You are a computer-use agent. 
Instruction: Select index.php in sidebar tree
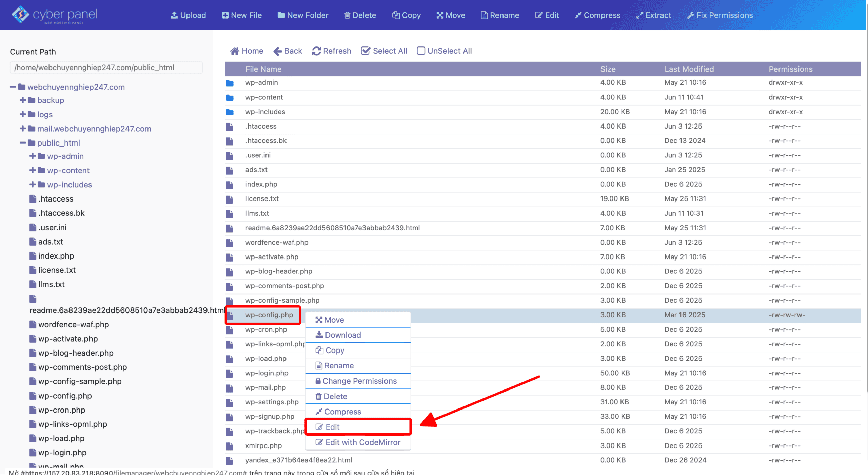[x=56, y=256]
